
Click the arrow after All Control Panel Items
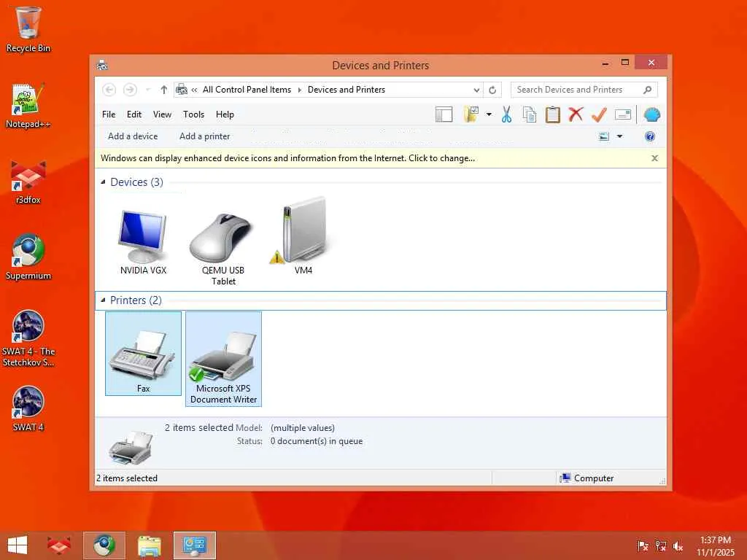click(300, 90)
